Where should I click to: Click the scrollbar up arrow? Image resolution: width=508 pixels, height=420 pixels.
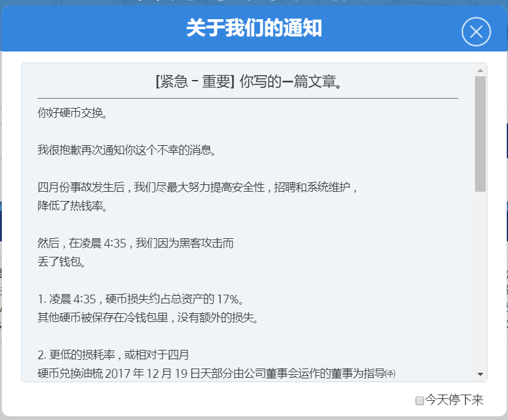coord(480,69)
